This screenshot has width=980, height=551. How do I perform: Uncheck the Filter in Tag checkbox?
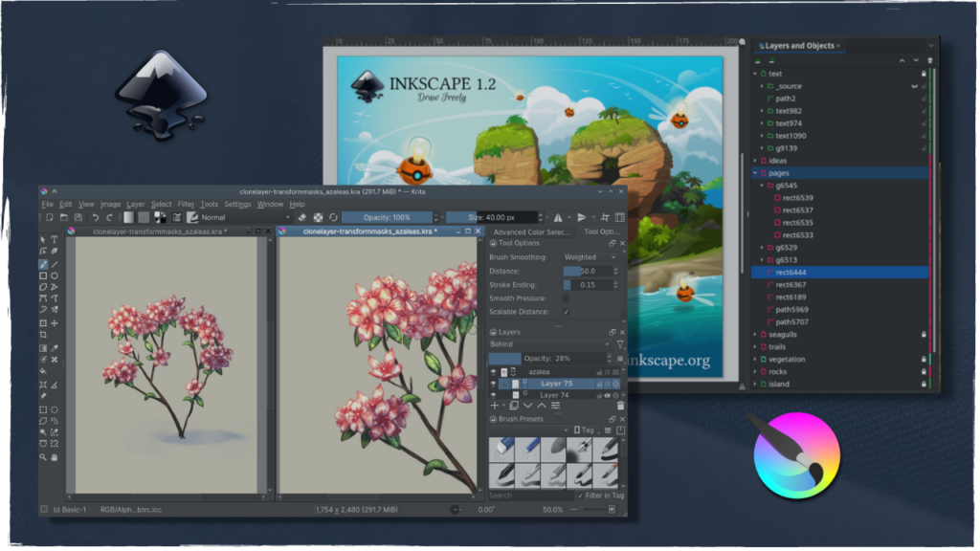point(580,496)
